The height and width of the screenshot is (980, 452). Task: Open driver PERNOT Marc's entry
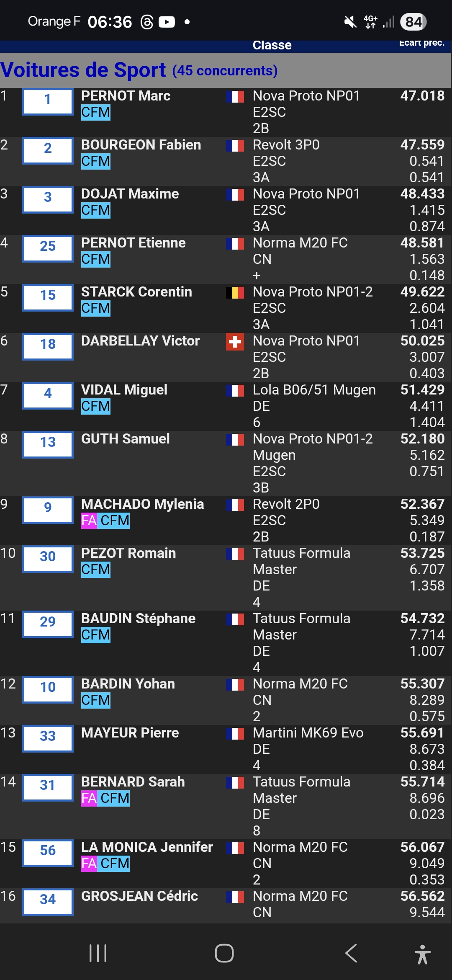[x=126, y=96]
